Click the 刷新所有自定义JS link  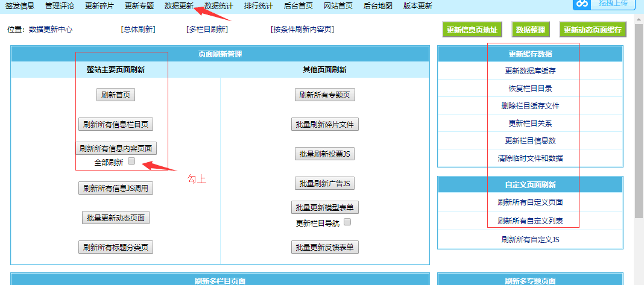530,239
